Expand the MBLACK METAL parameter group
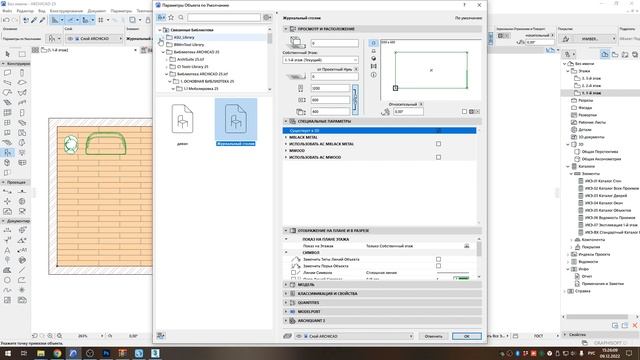 tap(286, 138)
